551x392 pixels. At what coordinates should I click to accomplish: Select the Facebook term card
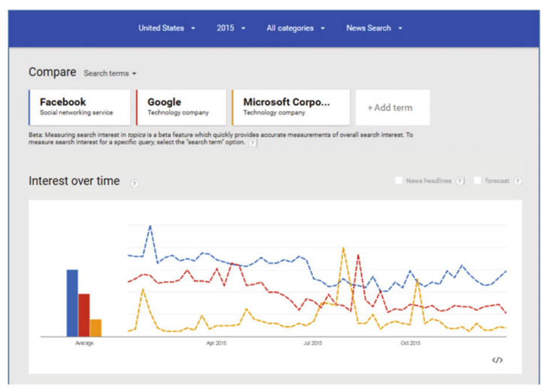coord(80,107)
